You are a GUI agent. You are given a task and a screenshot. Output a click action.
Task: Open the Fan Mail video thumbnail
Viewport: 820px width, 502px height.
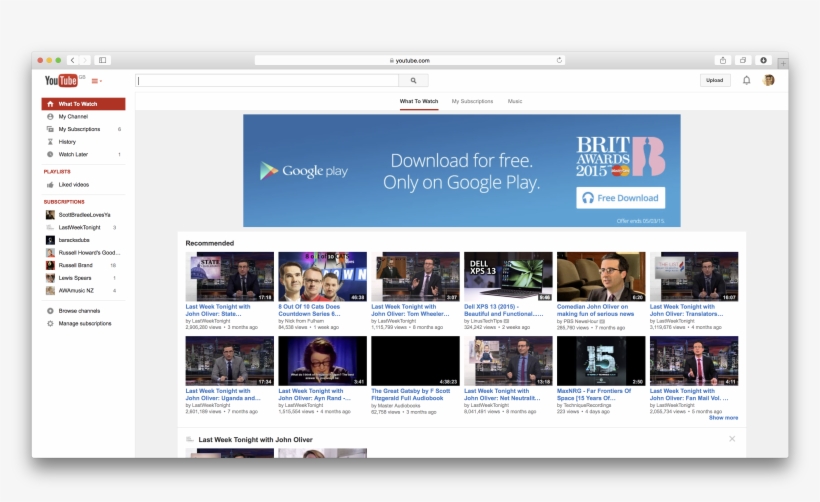694,361
